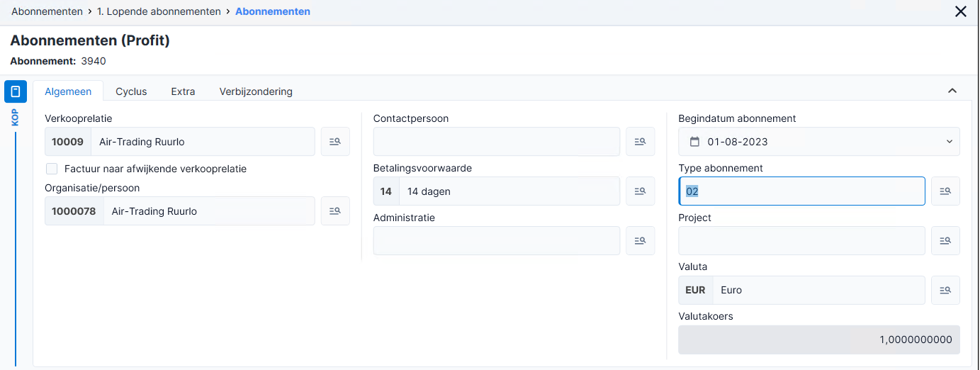Open calendar icon in Begindatum field

click(x=694, y=142)
